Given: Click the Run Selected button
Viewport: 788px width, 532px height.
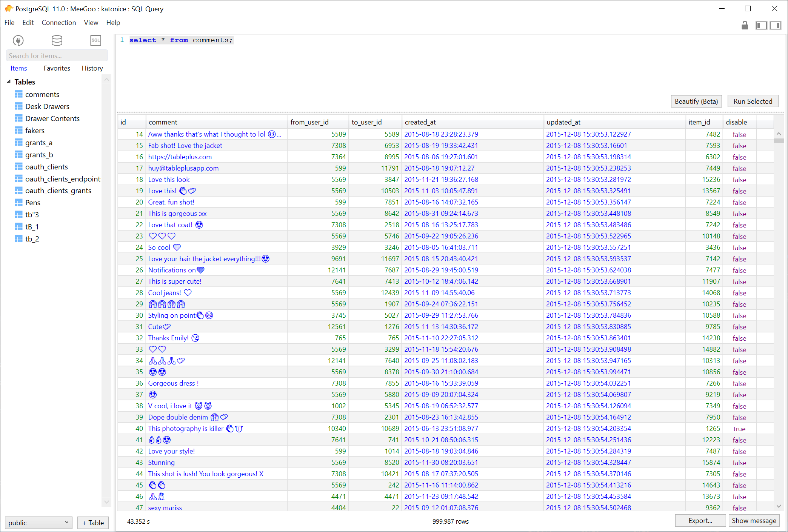Looking at the screenshot, I should coord(752,101).
